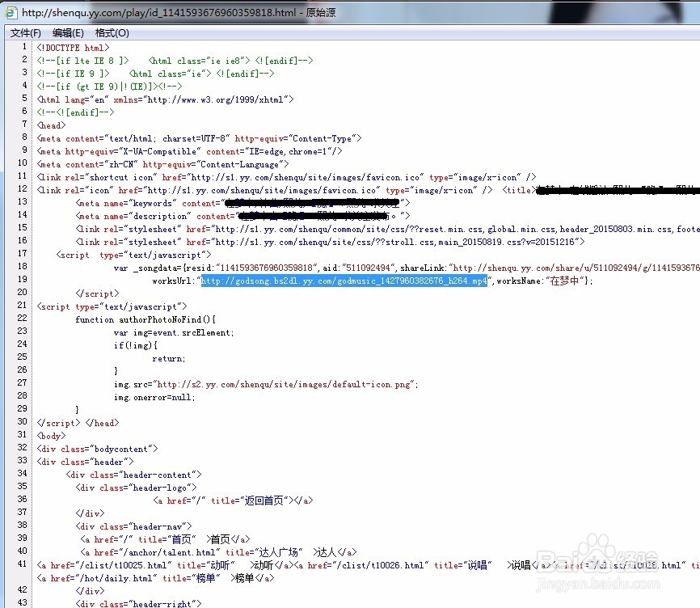Click the <!DOCTYPE html> line
This screenshot has height=608, width=700.
74,48
